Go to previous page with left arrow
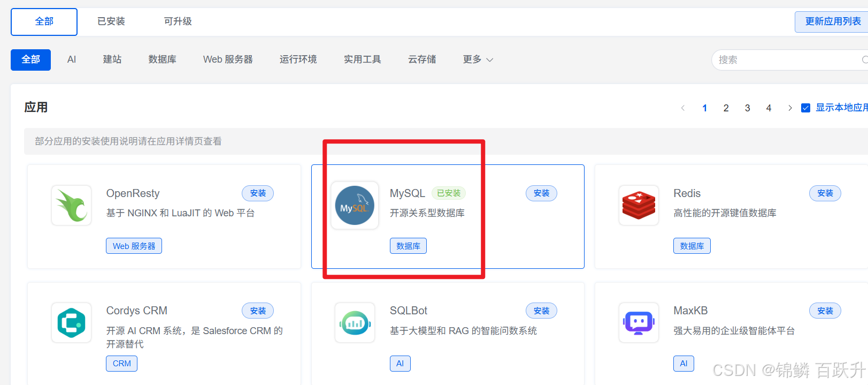The width and height of the screenshot is (868, 385). 683,108
